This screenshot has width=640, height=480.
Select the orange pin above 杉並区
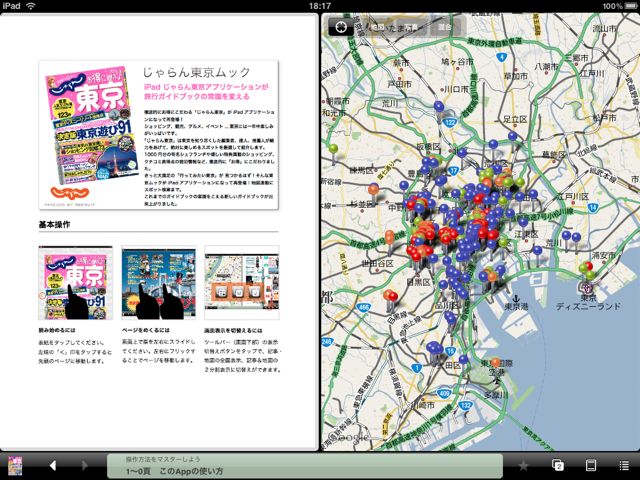tap(373, 189)
